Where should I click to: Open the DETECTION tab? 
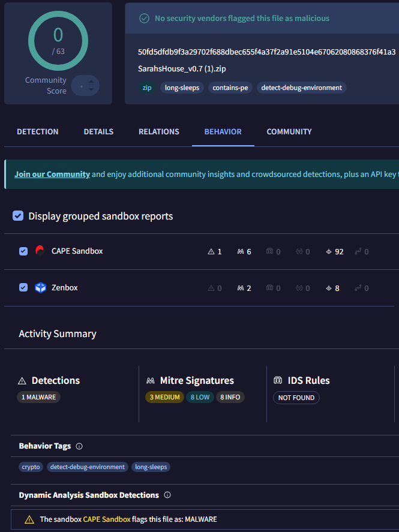(38, 132)
